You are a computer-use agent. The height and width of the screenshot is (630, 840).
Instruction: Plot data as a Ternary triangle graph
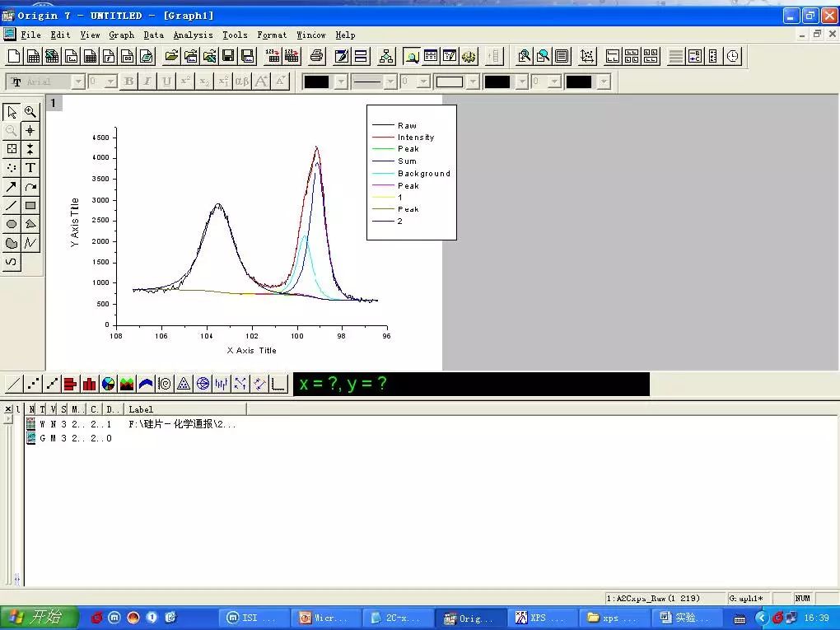(x=184, y=384)
